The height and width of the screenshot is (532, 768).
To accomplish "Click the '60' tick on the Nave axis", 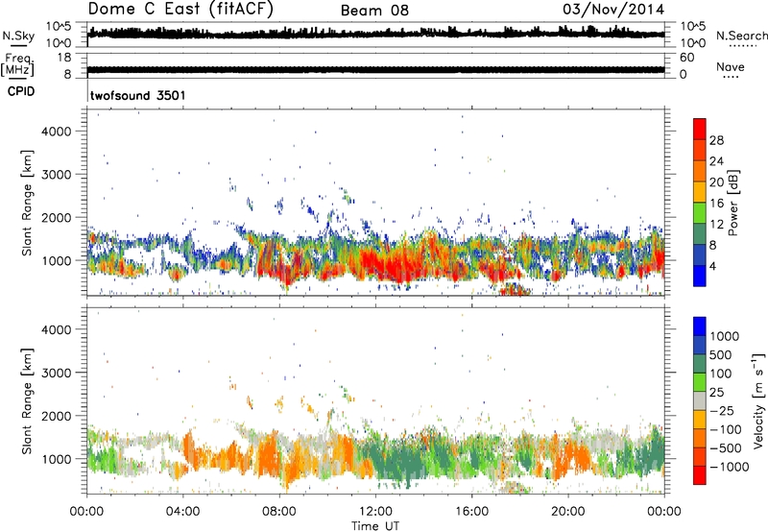I will point(686,58).
